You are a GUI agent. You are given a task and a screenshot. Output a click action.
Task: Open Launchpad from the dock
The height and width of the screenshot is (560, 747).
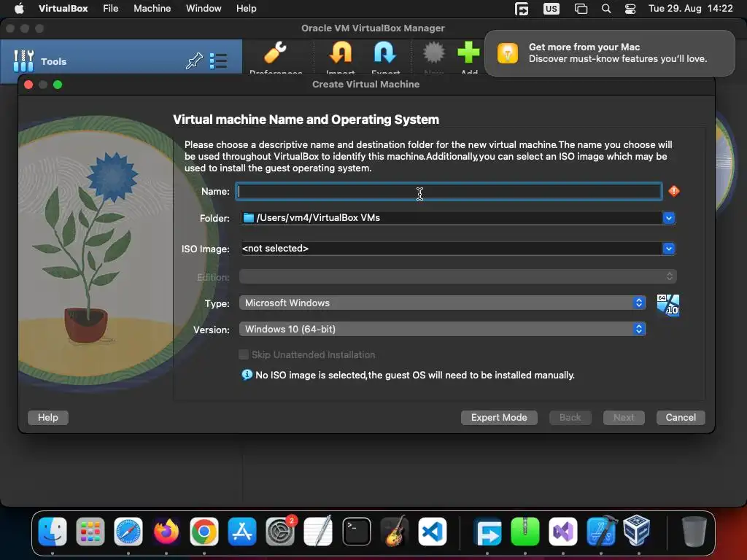90,532
